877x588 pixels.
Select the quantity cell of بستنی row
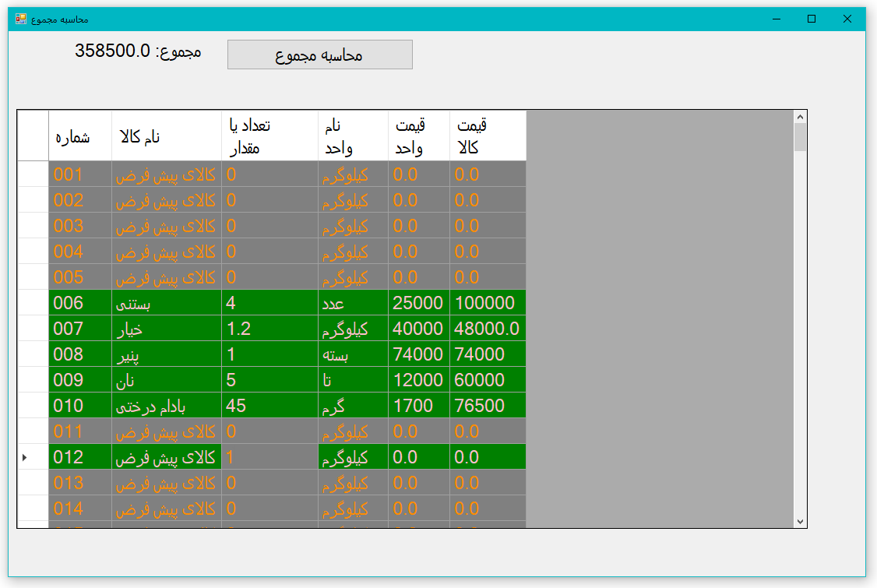point(269,303)
